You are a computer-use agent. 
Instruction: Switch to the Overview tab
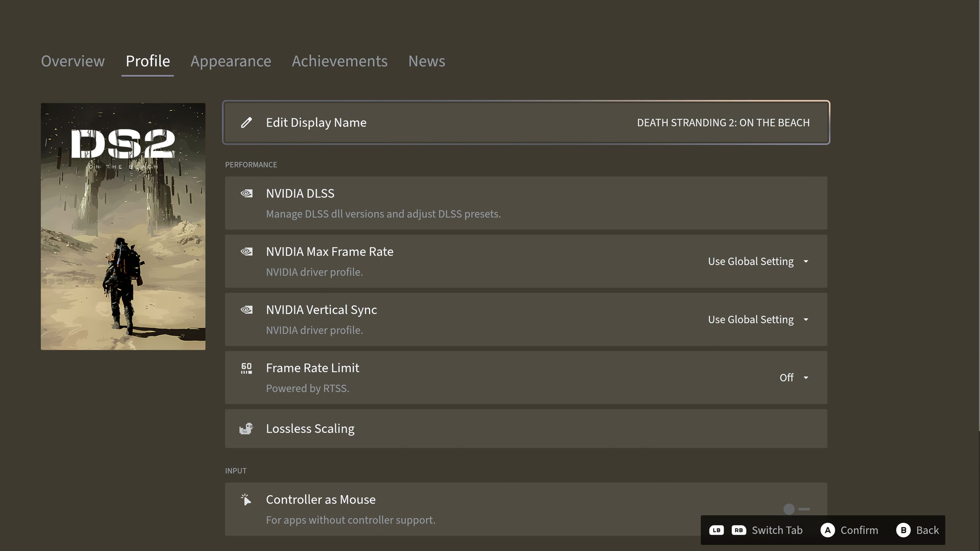point(73,61)
